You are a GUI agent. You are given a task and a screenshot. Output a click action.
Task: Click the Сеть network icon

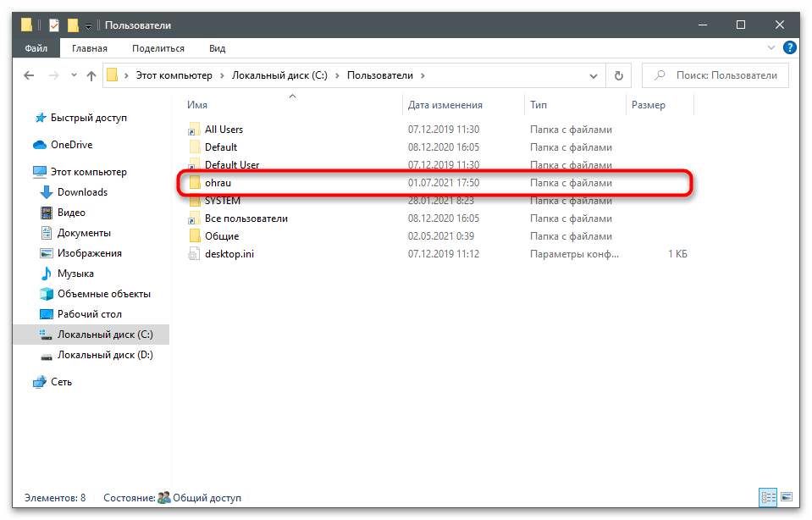(40, 382)
